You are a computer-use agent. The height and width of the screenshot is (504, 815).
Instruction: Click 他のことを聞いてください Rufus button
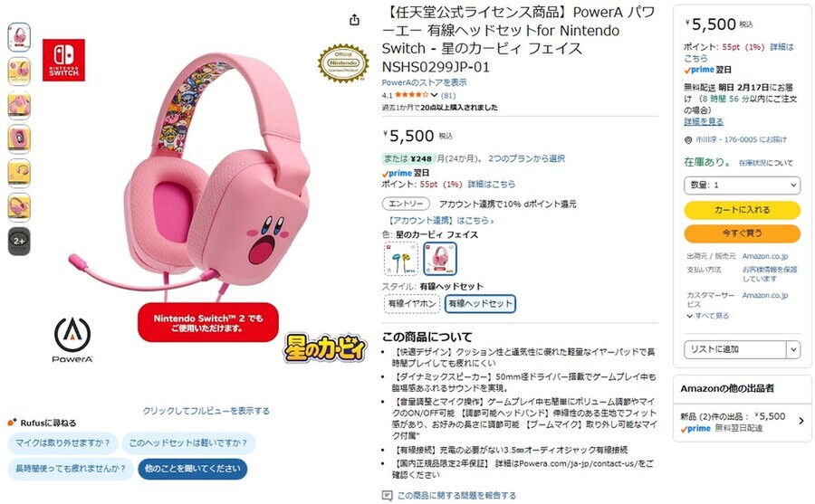pos(193,469)
